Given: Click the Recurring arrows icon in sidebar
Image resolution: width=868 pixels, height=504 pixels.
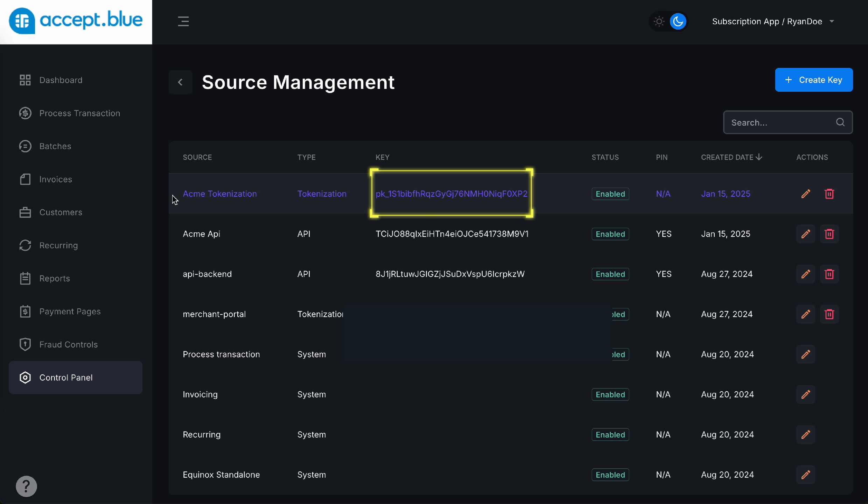Looking at the screenshot, I should [x=25, y=245].
